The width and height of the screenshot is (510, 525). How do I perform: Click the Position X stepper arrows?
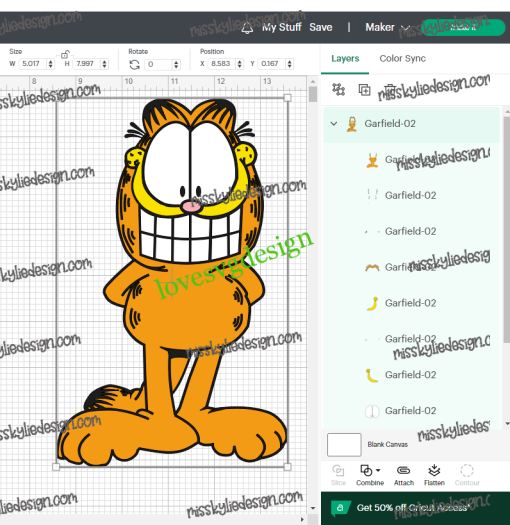pyautogui.click(x=239, y=64)
